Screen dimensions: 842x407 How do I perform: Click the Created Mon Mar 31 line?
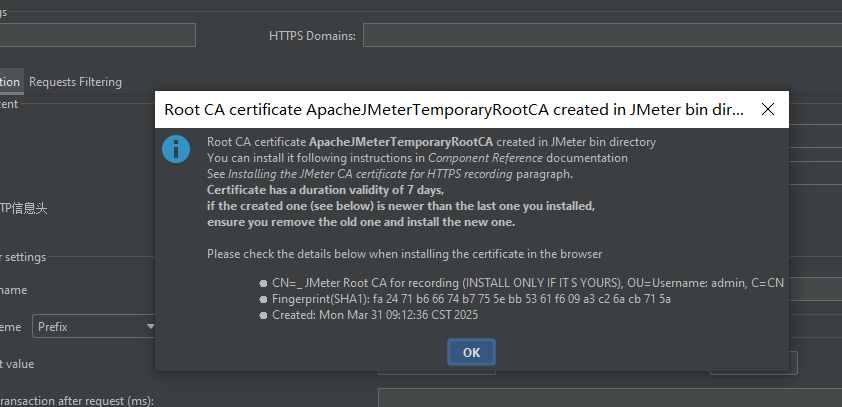[x=375, y=315]
